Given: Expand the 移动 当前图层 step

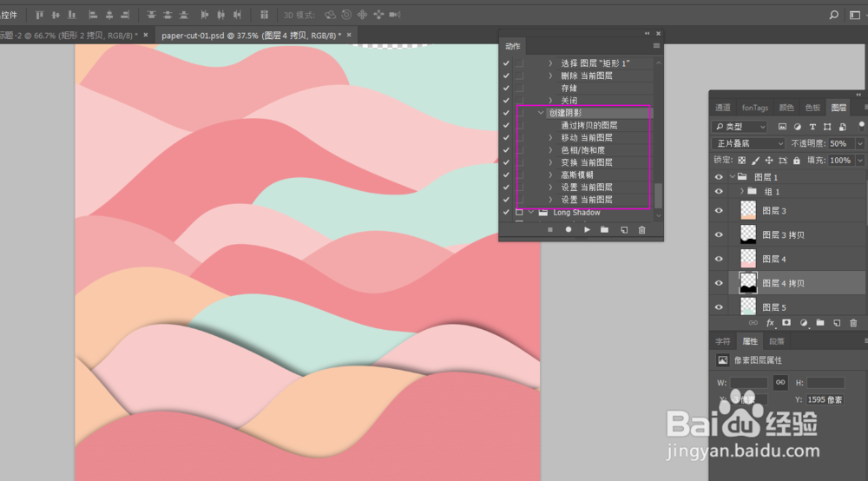Looking at the screenshot, I should [550, 138].
